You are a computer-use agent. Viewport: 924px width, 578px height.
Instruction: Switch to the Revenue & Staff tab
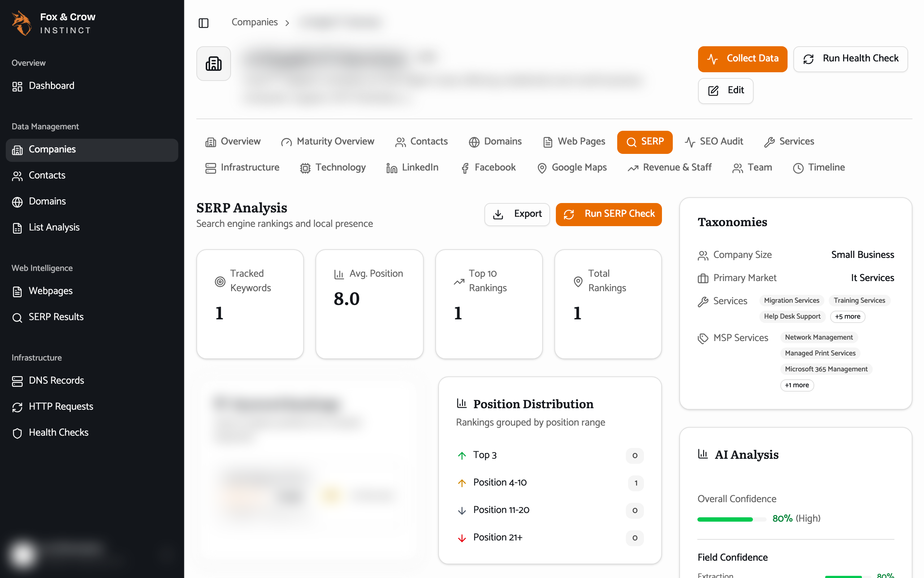[x=670, y=168]
